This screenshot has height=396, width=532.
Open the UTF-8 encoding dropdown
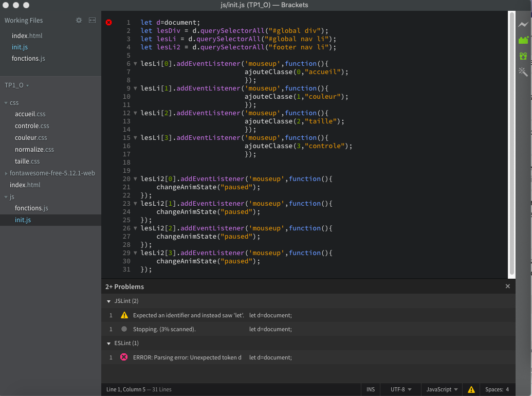tap(401, 389)
